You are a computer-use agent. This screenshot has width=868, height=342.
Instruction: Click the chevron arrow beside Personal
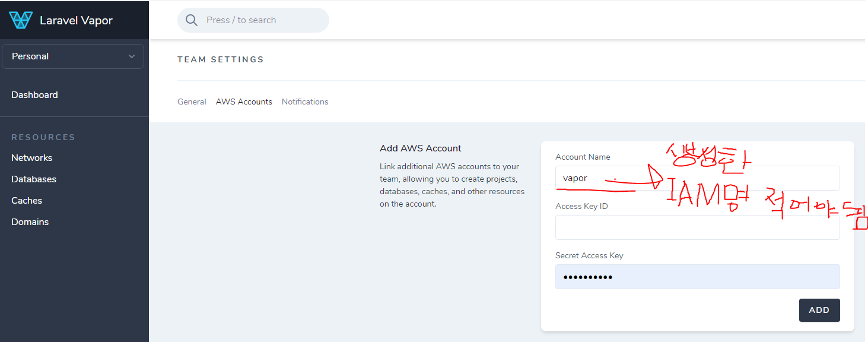pos(132,56)
